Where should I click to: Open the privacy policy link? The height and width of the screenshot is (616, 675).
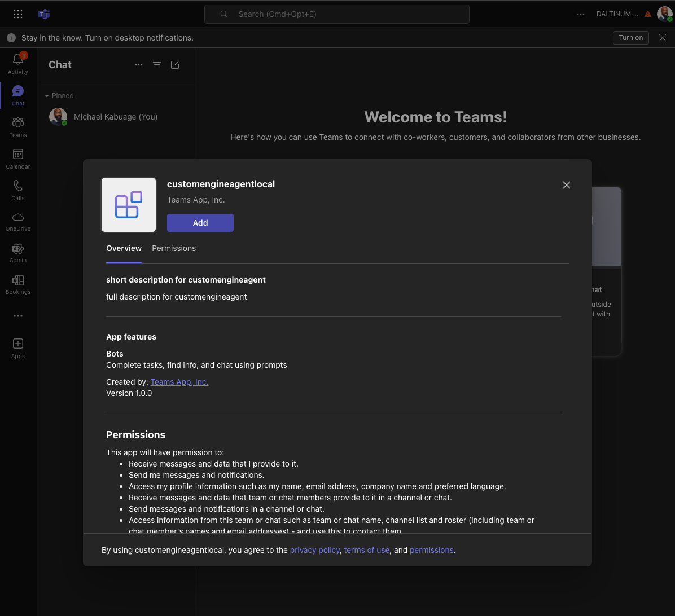pos(315,550)
